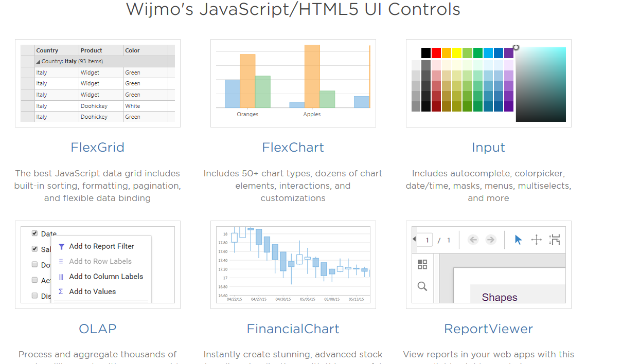Pick the purple swatch in top row
This screenshot has width=622, height=364.
tap(509, 53)
